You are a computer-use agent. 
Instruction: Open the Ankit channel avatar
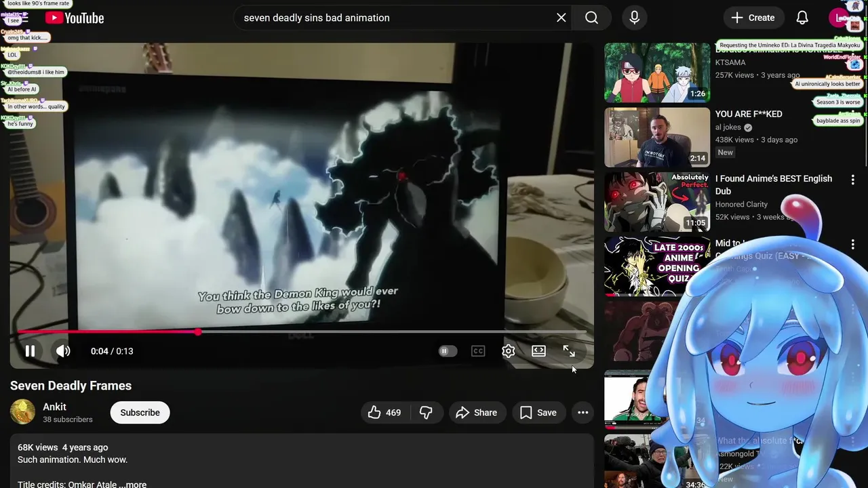click(x=22, y=412)
